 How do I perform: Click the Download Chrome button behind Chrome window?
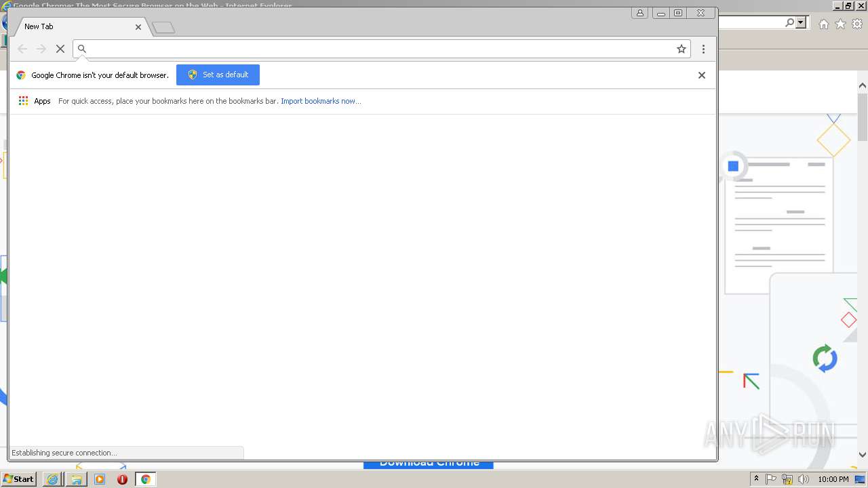(429, 464)
